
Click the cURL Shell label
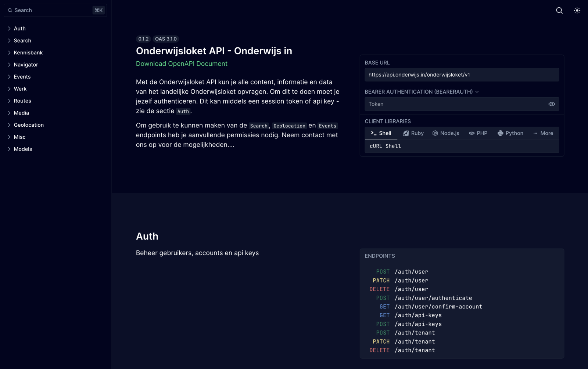point(385,146)
